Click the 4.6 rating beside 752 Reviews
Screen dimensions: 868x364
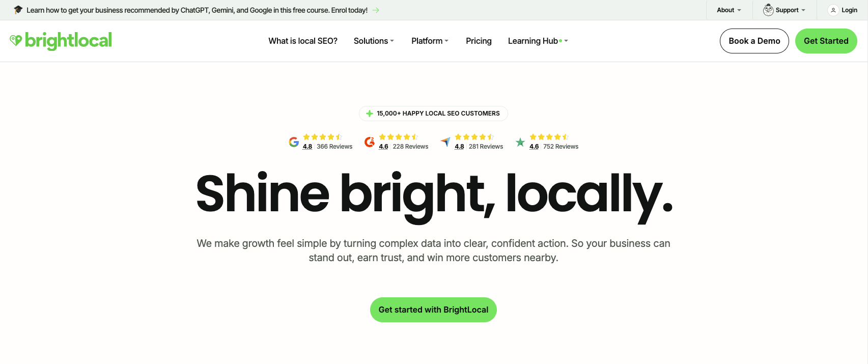(x=534, y=147)
